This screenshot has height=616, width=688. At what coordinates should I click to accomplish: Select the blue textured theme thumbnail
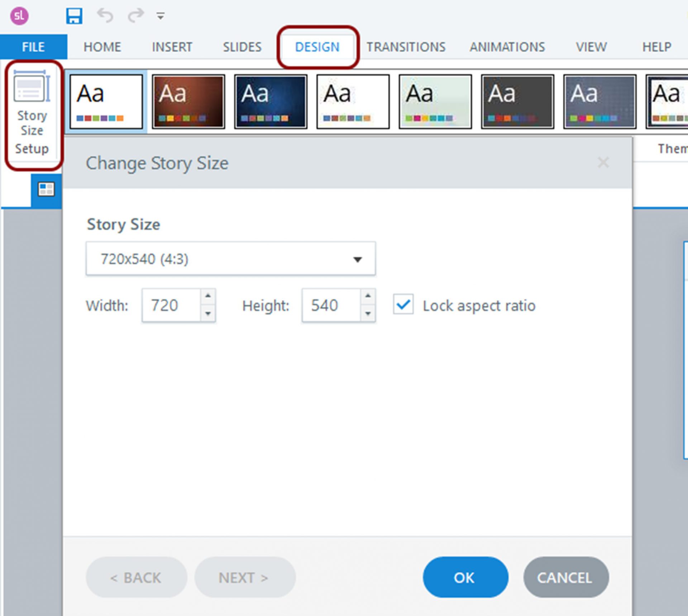point(271,101)
